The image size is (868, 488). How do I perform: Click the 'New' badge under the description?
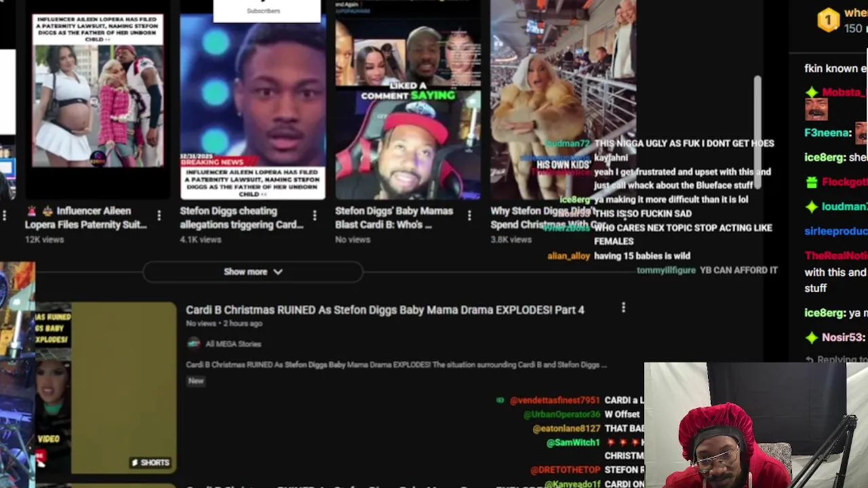[x=195, y=381]
